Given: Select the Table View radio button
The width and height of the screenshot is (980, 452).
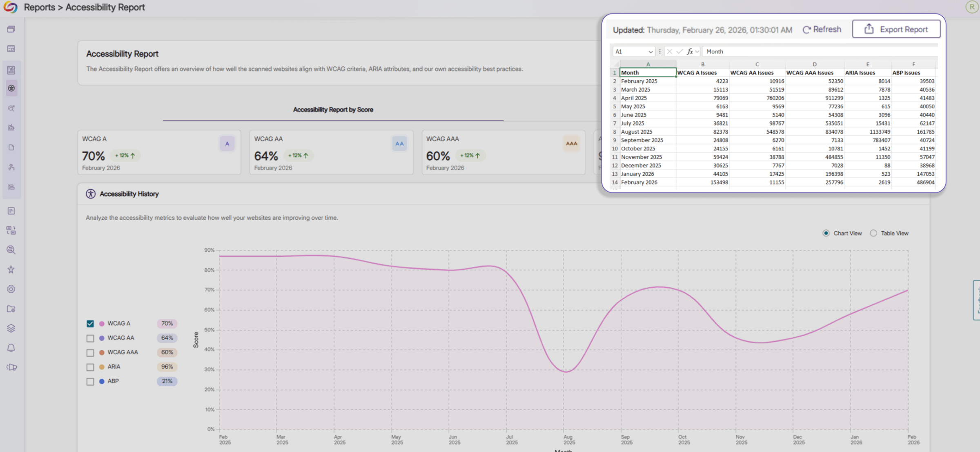Looking at the screenshot, I should click(873, 233).
